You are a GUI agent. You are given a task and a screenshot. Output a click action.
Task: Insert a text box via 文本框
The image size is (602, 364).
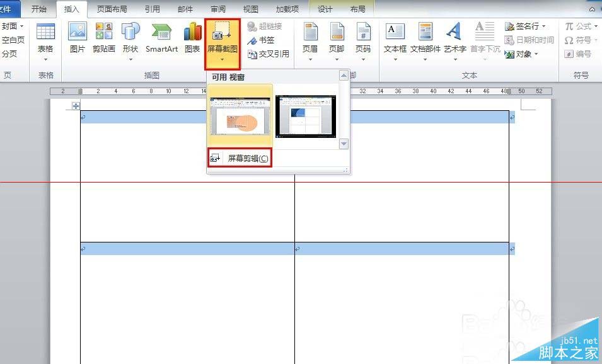click(395, 39)
